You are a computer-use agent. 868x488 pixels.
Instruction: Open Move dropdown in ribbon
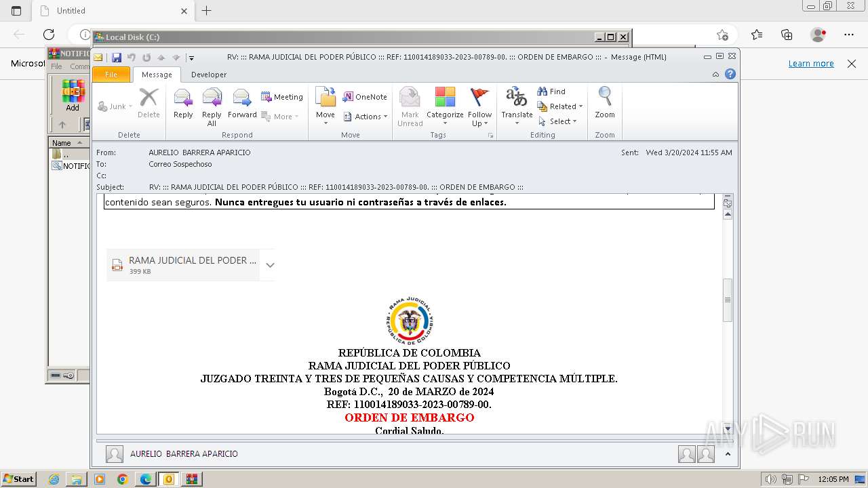[325, 107]
